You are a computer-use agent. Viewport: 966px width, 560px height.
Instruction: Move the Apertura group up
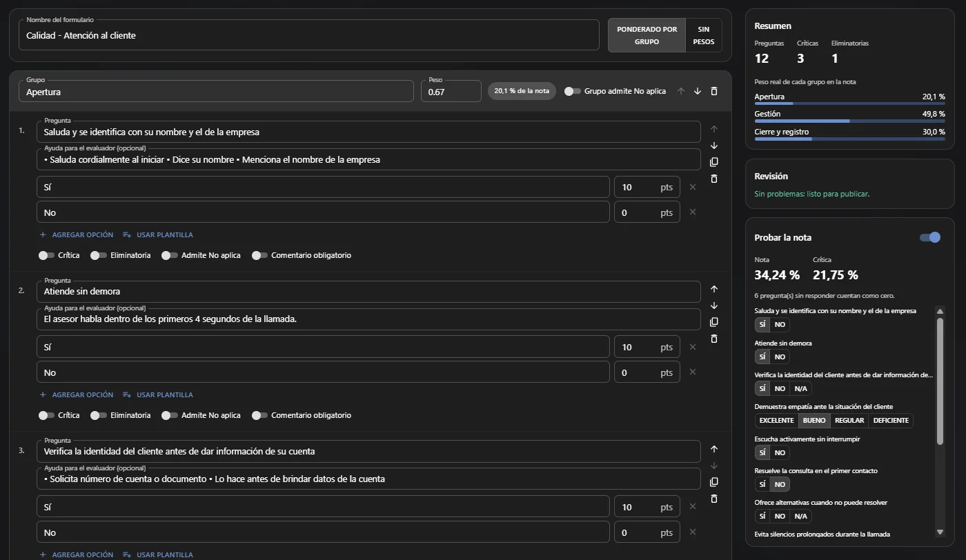point(681,91)
